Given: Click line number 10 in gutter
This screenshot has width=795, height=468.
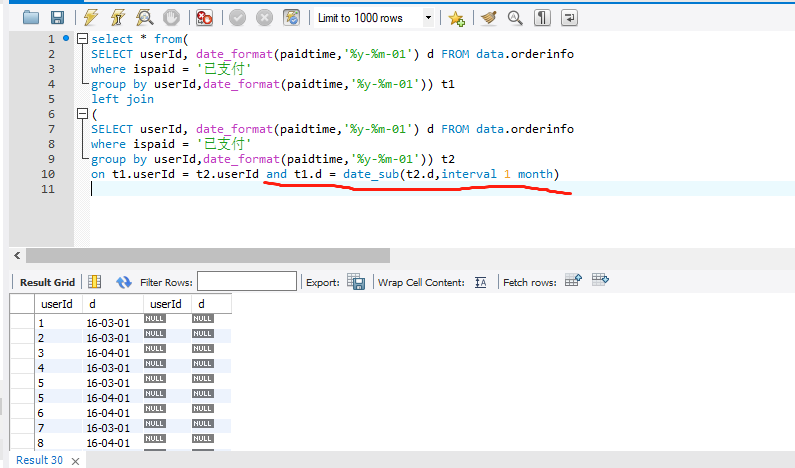Looking at the screenshot, I should click(48, 174).
